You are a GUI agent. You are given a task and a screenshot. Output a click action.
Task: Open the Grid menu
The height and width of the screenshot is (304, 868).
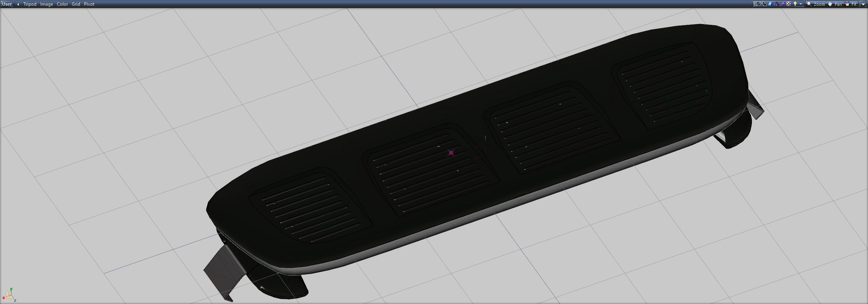point(76,4)
